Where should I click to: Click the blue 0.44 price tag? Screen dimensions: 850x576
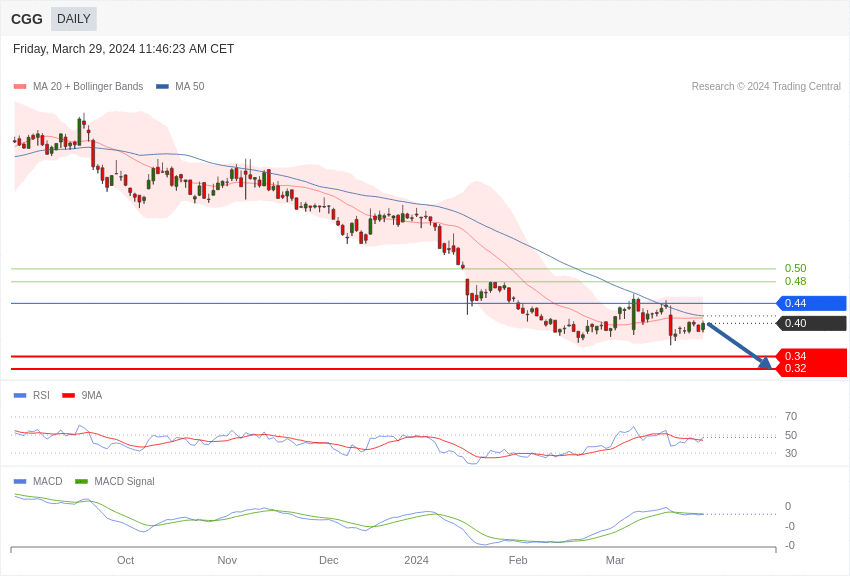tap(811, 304)
